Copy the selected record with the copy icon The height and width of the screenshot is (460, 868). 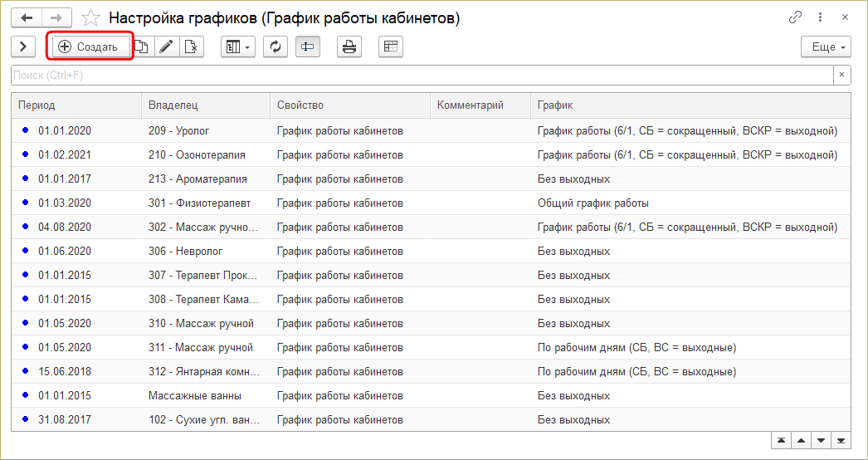coord(142,47)
